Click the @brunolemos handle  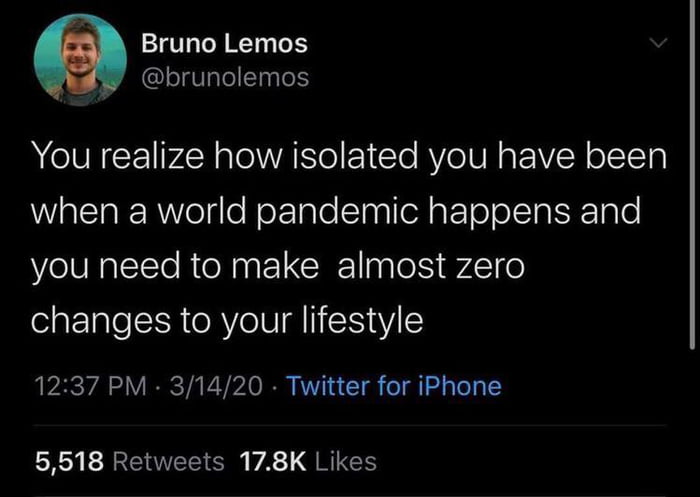(227, 76)
